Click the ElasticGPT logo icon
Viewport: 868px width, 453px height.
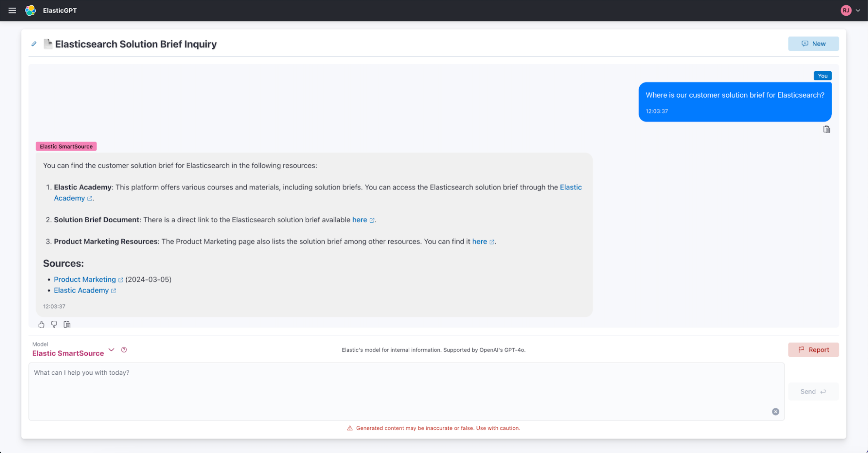(30, 10)
